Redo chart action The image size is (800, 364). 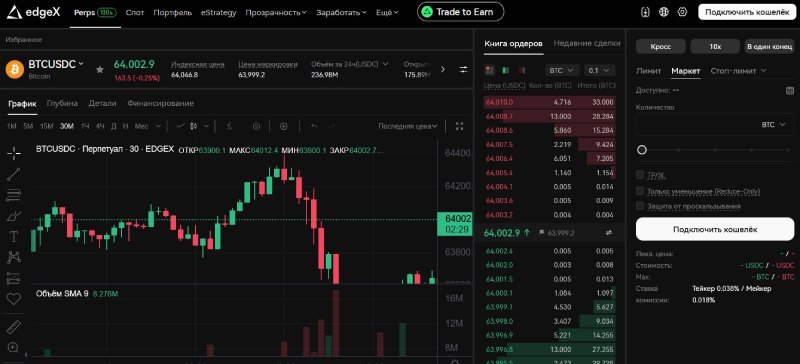coord(332,126)
